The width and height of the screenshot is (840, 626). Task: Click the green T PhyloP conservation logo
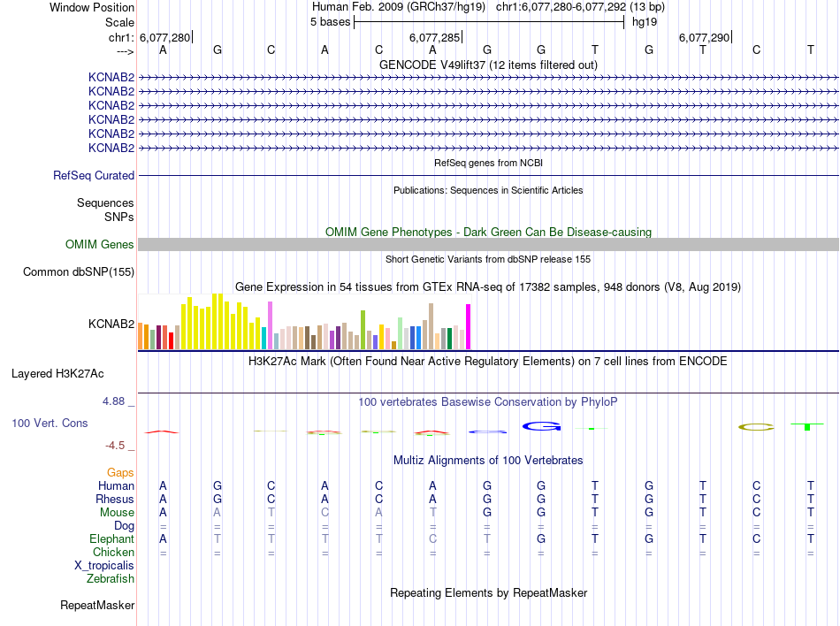(806, 426)
